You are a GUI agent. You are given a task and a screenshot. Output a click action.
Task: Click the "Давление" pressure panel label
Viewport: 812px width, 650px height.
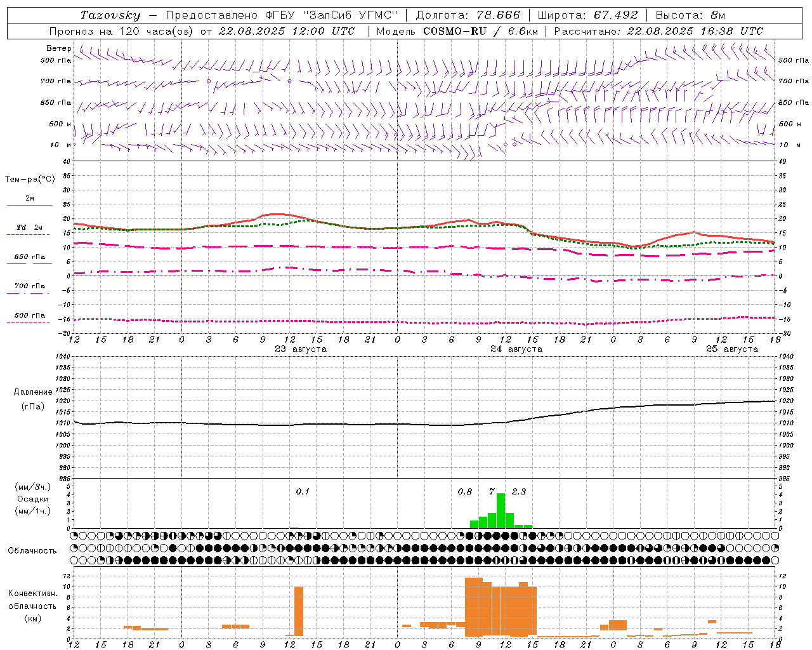pos(33,392)
